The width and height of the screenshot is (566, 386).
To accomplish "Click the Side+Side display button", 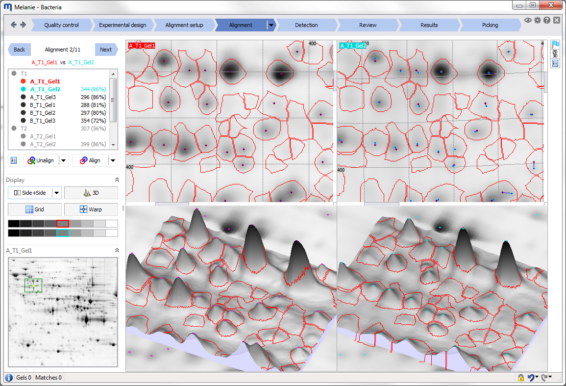I will coord(30,193).
